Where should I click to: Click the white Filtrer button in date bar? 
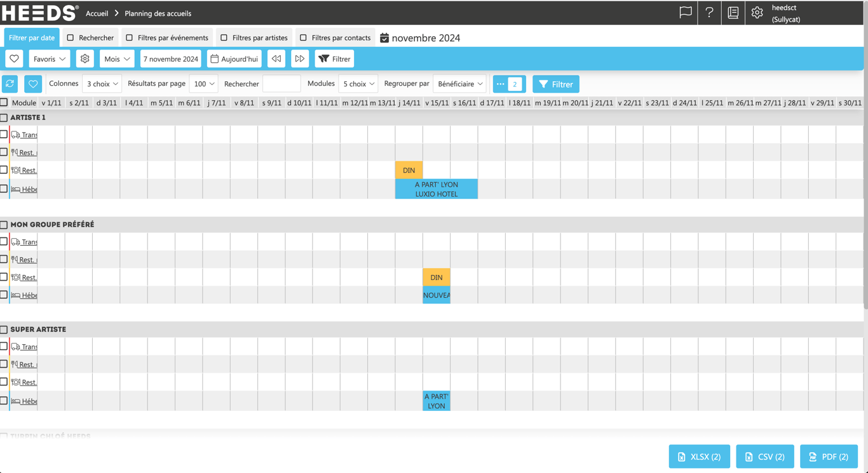point(335,59)
